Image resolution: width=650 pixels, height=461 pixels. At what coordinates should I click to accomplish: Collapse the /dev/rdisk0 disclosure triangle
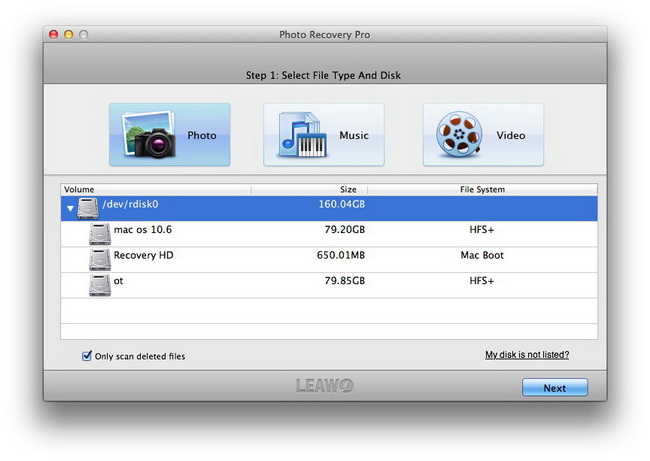click(x=70, y=208)
